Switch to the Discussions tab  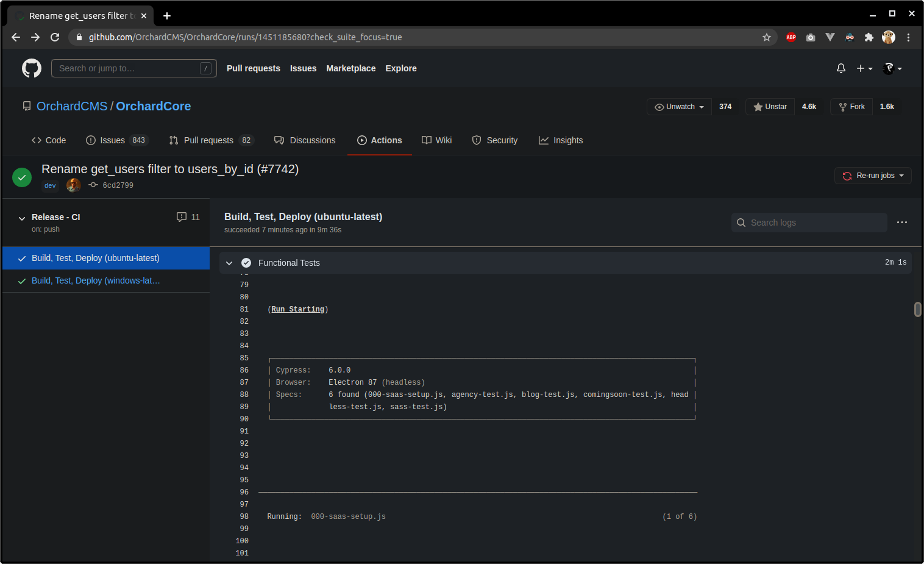click(305, 140)
